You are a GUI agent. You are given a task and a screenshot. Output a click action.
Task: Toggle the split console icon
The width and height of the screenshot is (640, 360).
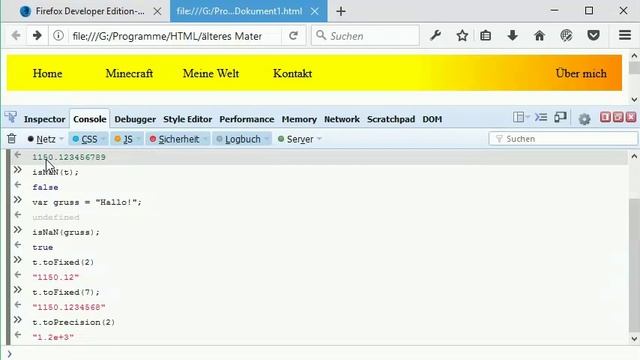pyautogui.click(x=541, y=118)
